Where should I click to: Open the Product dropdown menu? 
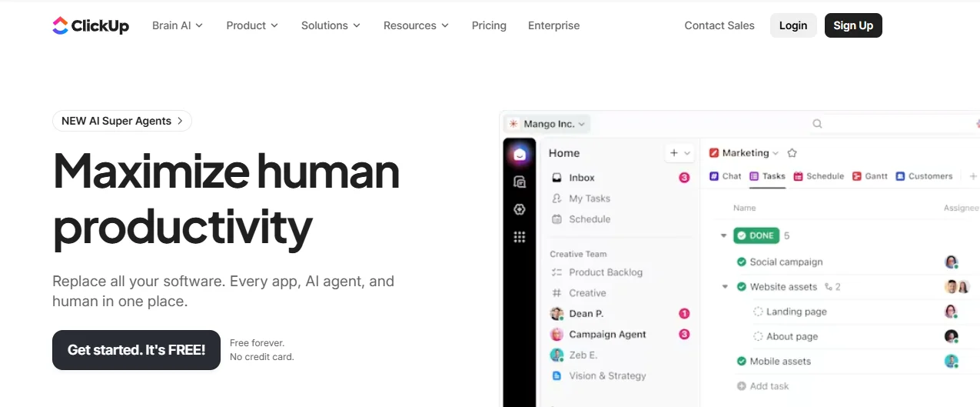tap(252, 25)
